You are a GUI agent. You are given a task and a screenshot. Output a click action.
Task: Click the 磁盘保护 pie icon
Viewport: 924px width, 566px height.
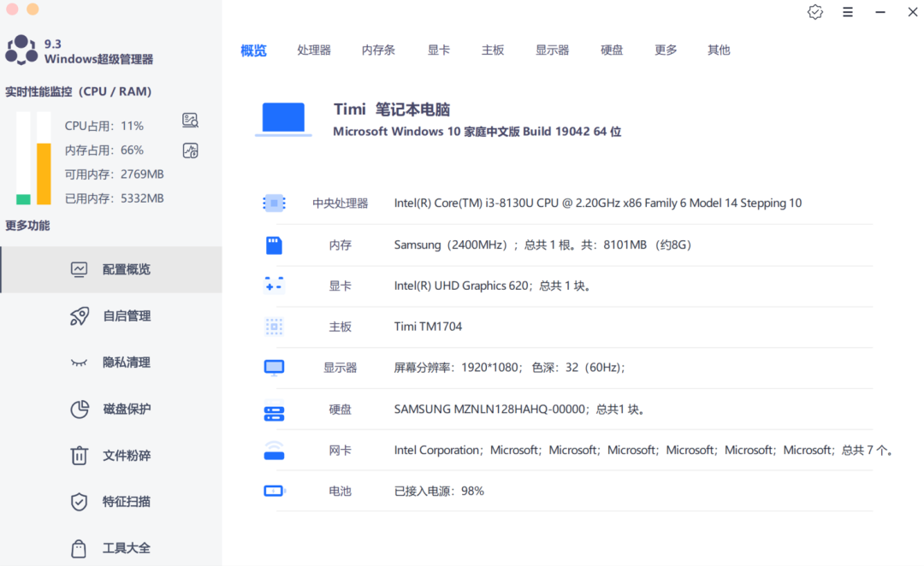pyautogui.click(x=80, y=410)
